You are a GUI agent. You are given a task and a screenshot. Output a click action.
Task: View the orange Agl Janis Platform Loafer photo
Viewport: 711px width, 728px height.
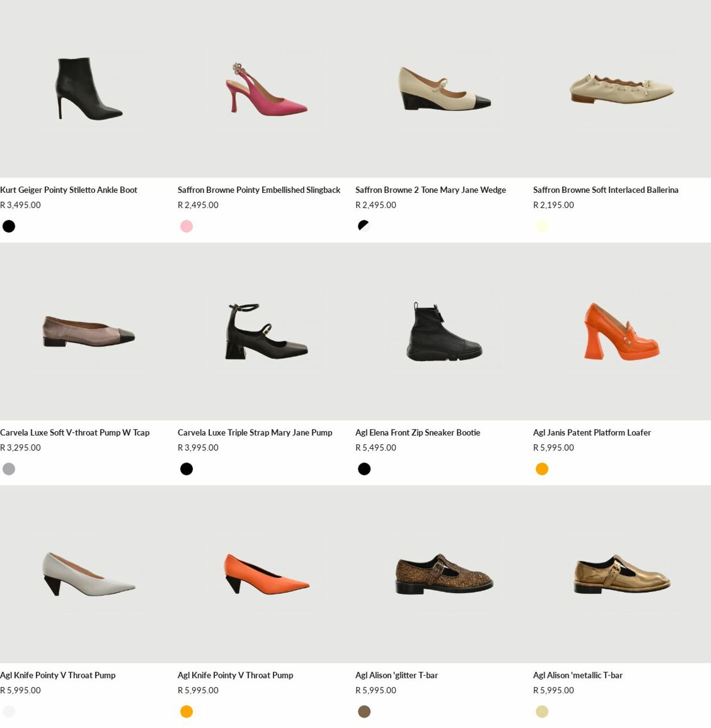click(x=622, y=332)
